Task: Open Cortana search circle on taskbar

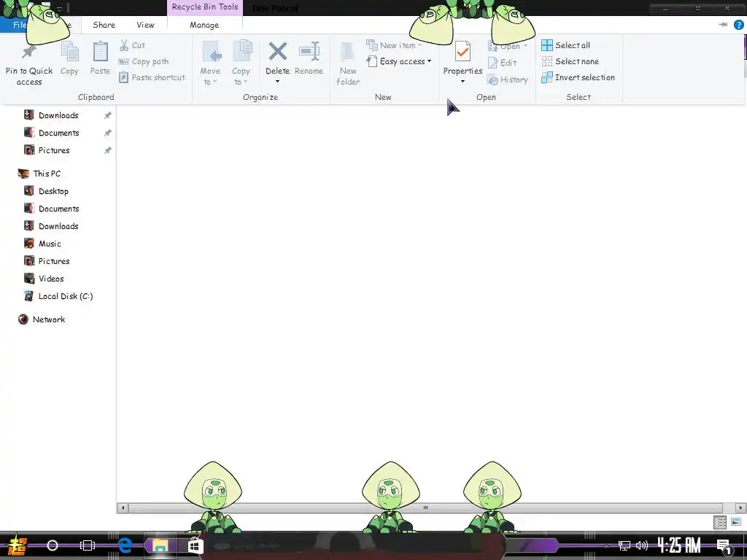Action: click(x=53, y=545)
